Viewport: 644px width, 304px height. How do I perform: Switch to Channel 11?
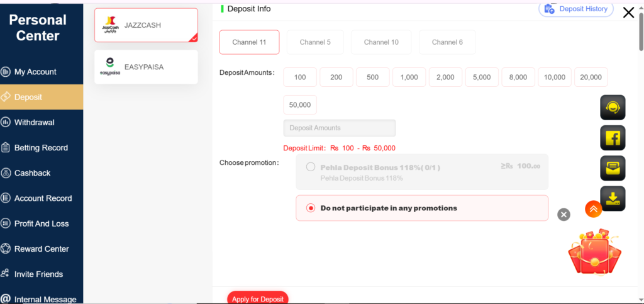[249, 42]
